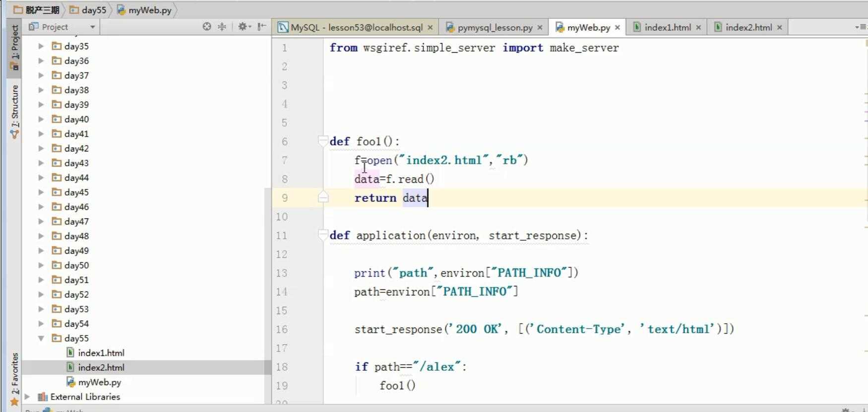868x412 pixels.
Task: Select the day44 folder
Action: click(x=76, y=178)
